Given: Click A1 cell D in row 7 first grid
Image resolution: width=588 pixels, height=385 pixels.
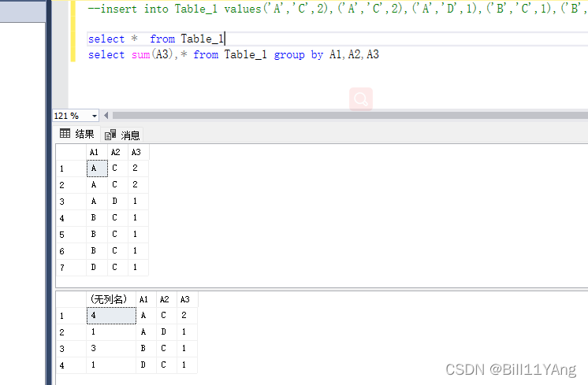Looking at the screenshot, I should tap(97, 268).
